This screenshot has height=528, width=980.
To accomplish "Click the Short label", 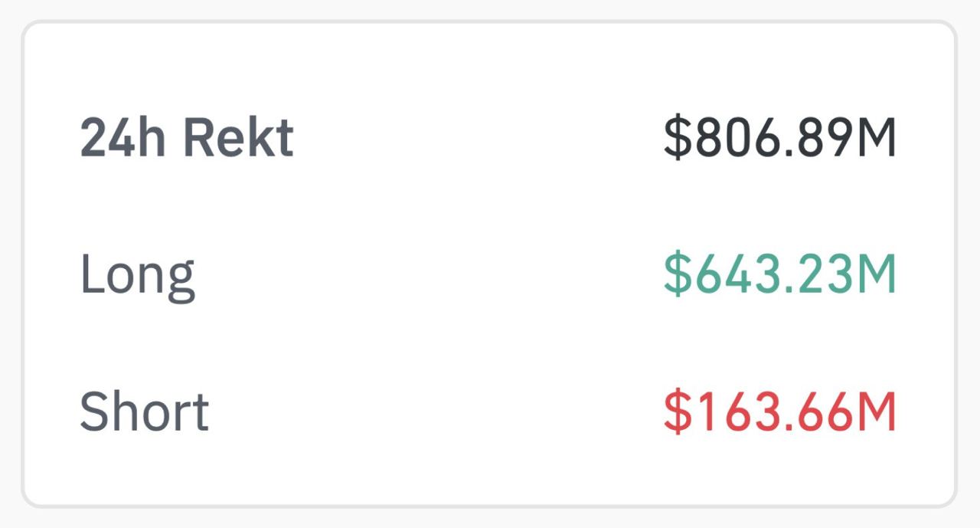I will coord(145,411).
